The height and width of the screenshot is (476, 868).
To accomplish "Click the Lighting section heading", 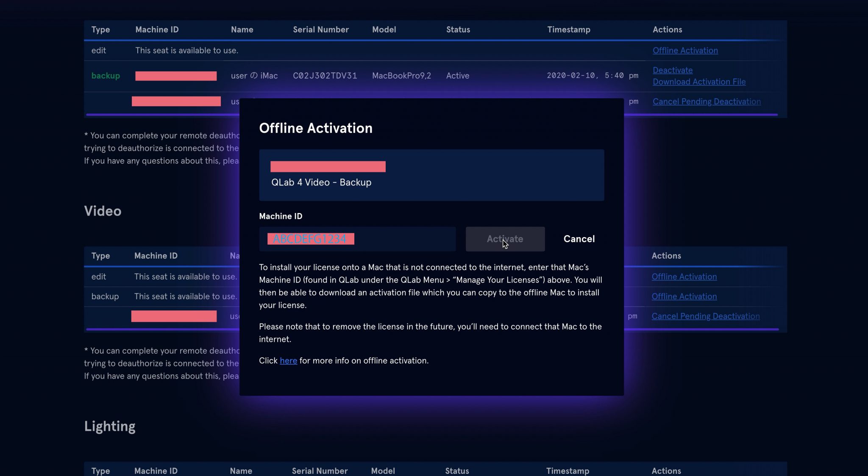I will (109, 426).
